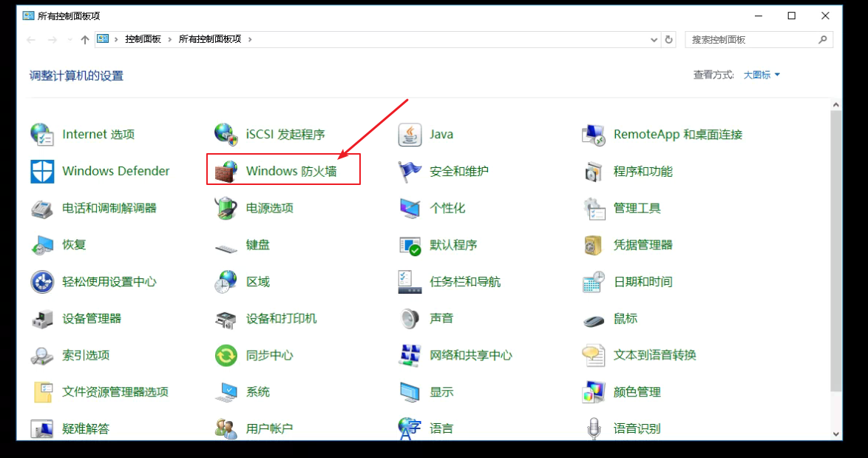
Task: Open the Windows 防火墙 brick wall icon
Action: tap(226, 171)
